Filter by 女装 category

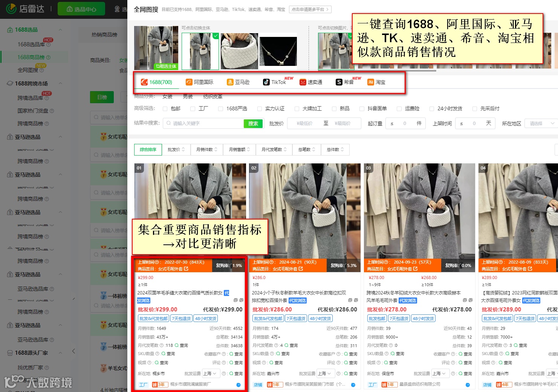[167, 97]
